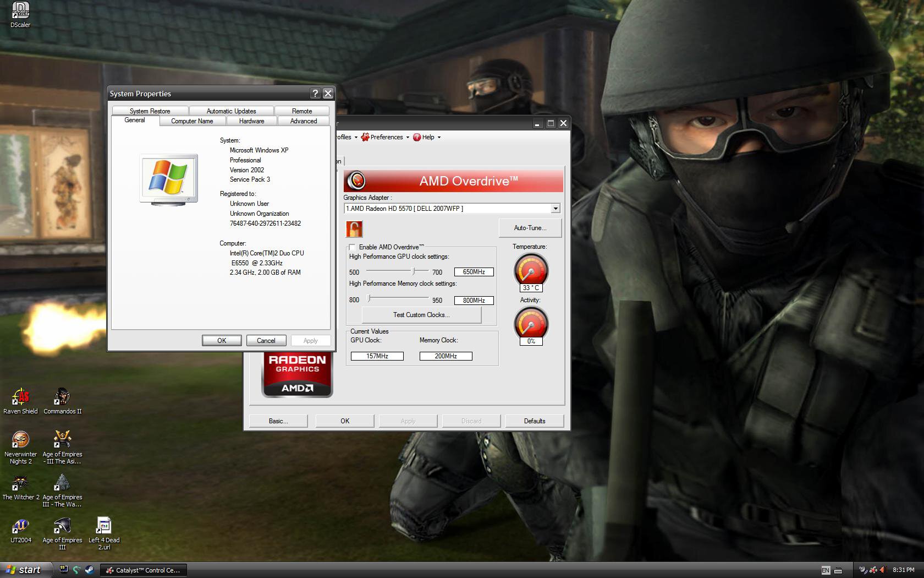Switch to the Automatic Updates tab

pos(231,111)
